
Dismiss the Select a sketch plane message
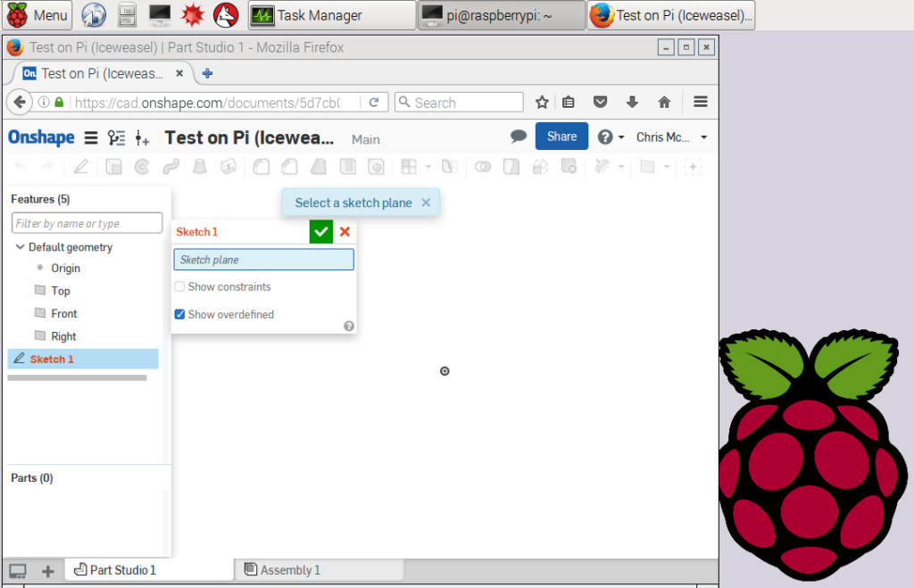426,203
